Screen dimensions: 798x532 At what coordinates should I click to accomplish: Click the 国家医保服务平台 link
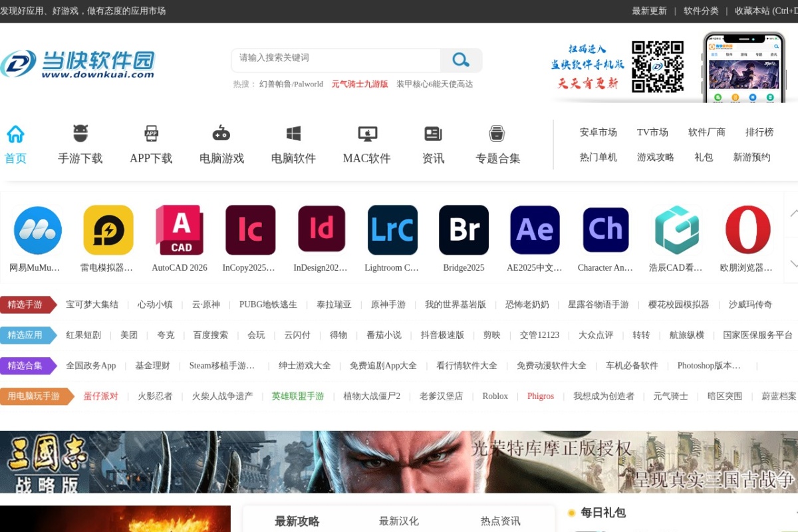(x=757, y=335)
